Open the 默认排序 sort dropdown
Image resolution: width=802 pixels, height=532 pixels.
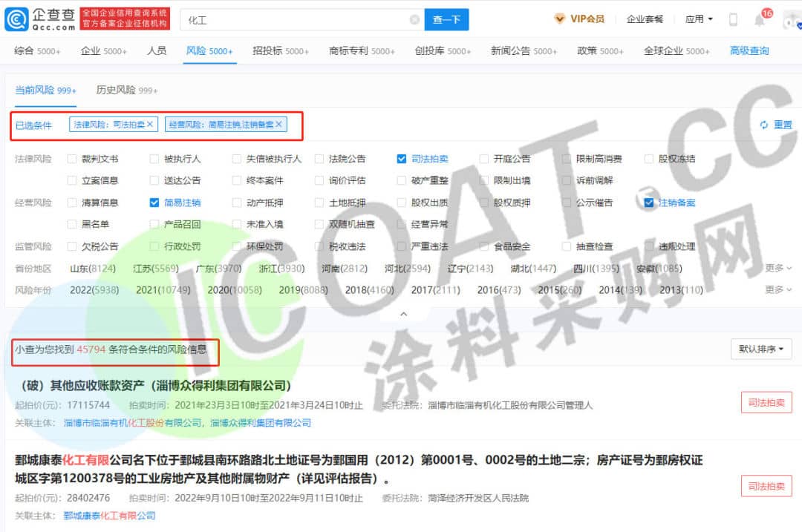(760, 349)
